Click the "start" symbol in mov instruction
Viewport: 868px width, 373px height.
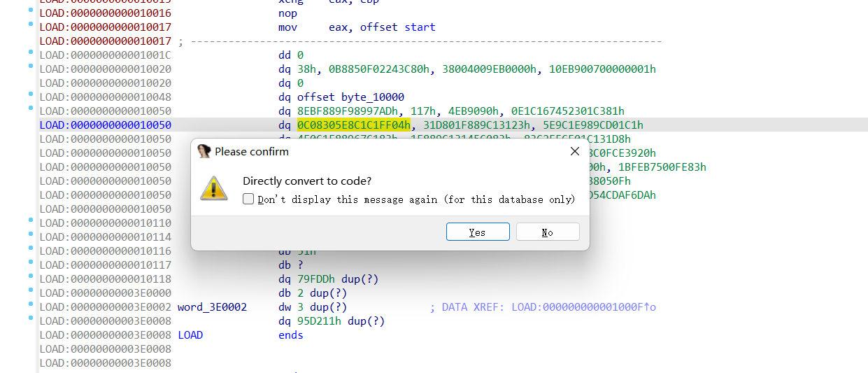point(418,27)
